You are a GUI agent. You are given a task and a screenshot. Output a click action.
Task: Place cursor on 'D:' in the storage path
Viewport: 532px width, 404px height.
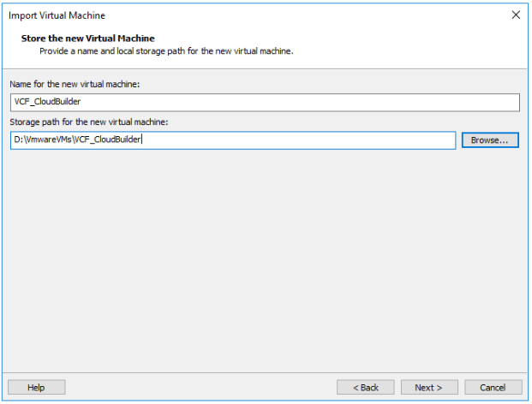click(18, 140)
